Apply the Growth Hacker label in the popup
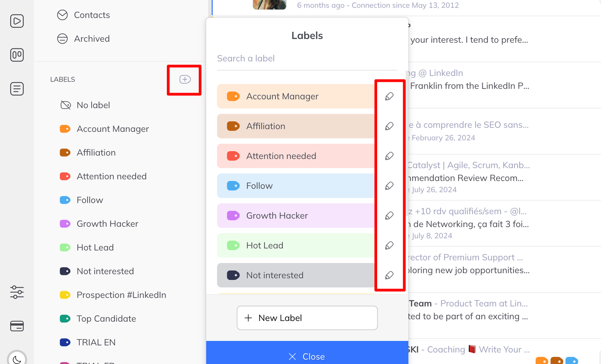Screen dimensions: 601x364 pos(296,216)
